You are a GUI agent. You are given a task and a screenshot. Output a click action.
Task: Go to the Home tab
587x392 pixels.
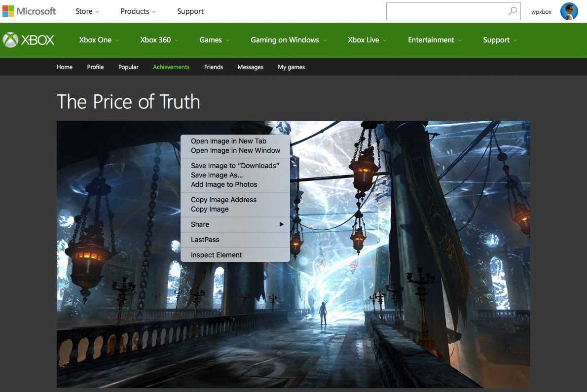click(x=65, y=67)
